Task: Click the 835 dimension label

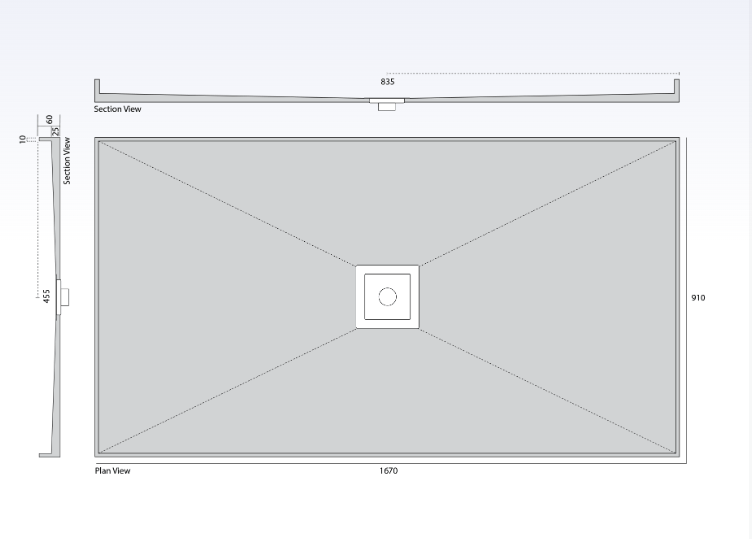Action: pos(387,82)
